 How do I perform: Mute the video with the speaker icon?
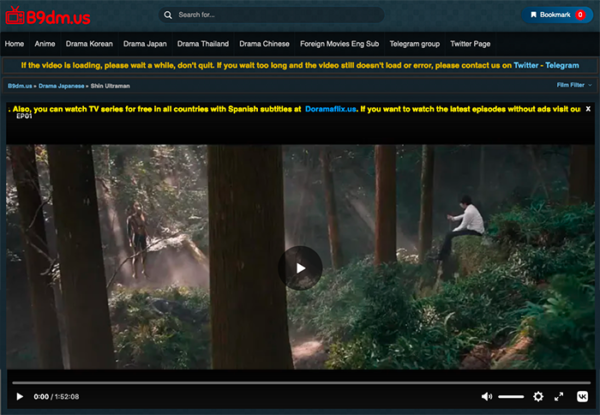pyautogui.click(x=486, y=397)
